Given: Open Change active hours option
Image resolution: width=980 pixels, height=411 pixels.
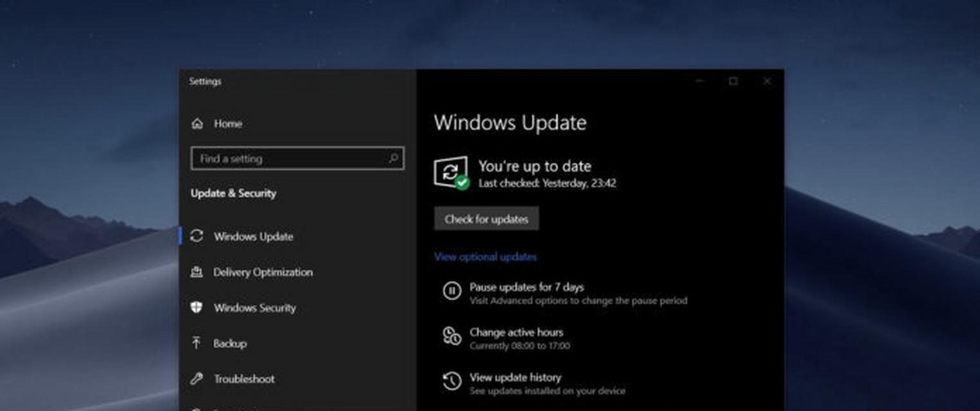Looking at the screenshot, I should (516, 332).
